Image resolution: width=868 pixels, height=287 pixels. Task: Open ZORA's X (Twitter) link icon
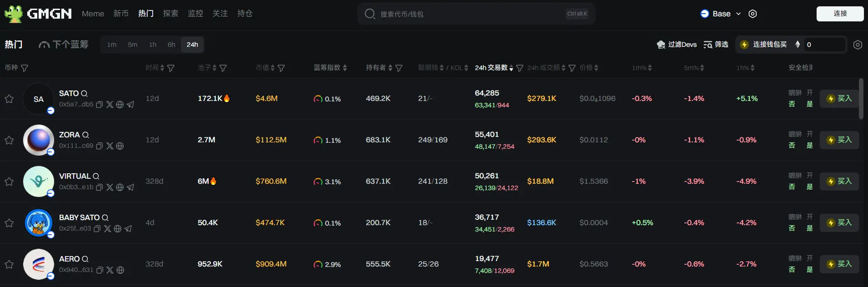click(110, 146)
